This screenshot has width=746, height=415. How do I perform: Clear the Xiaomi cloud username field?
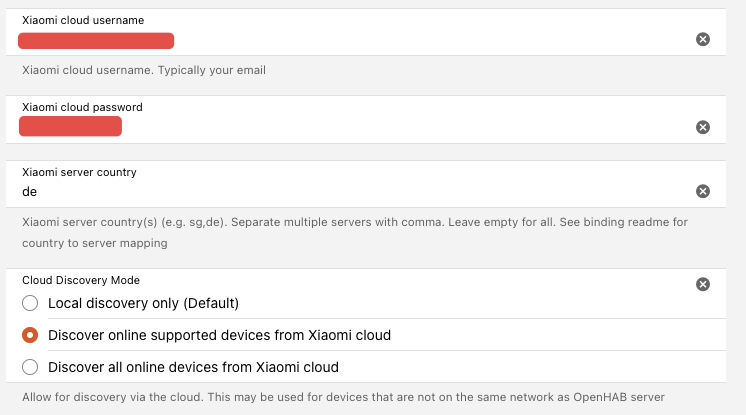click(702, 39)
